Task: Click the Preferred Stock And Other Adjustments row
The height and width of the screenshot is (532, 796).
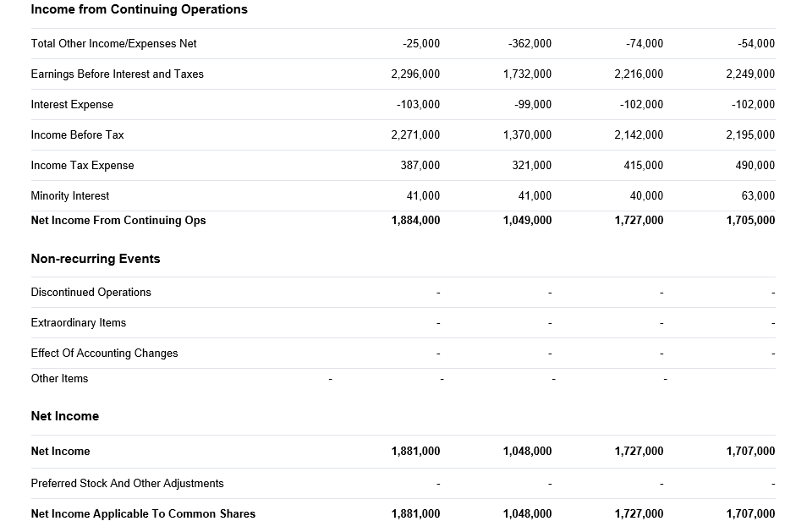Action: tap(127, 483)
